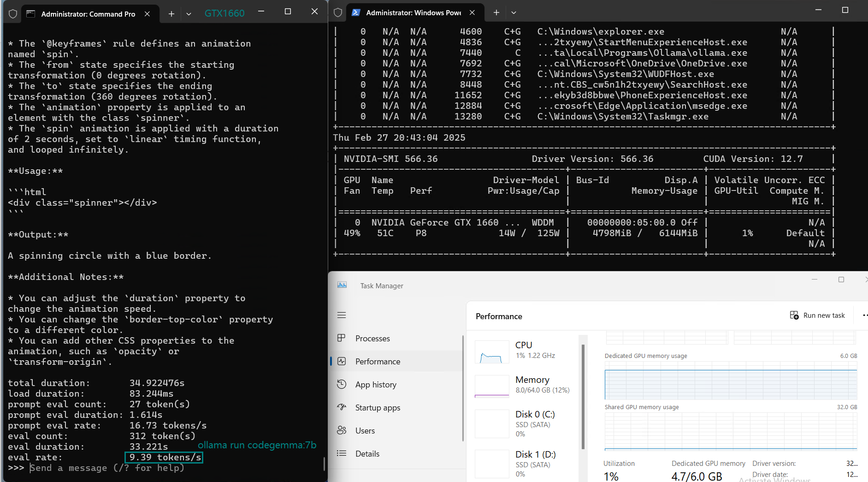Image resolution: width=868 pixels, height=482 pixels.
Task: Open new tab dropdown in PowerShell window
Action: pyautogui.click(x=514, y=13)
